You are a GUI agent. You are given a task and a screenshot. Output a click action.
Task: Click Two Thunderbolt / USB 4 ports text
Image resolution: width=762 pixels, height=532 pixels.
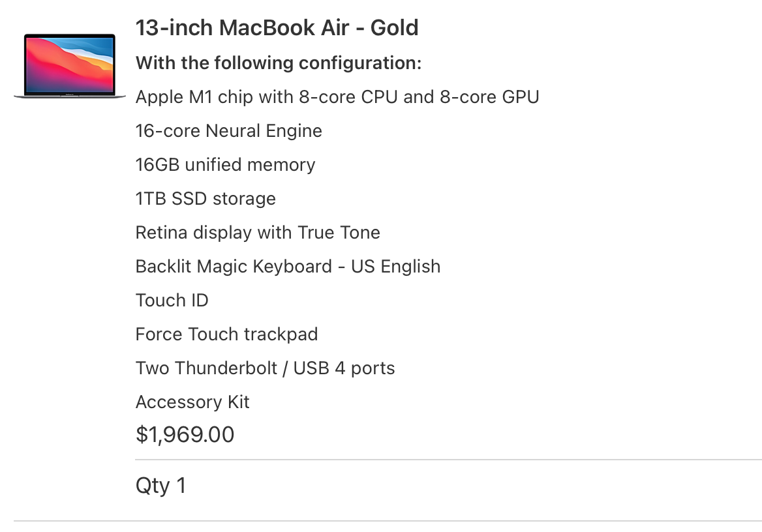[266, 368]
